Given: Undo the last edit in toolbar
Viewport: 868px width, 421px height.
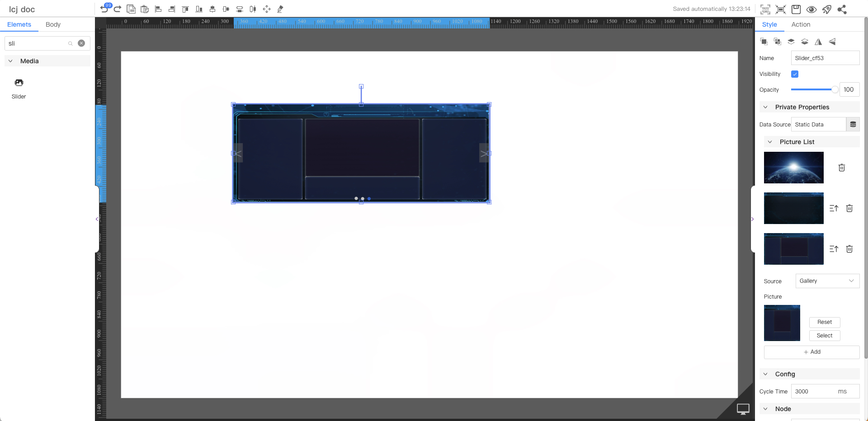Looking at the screenshot, I should (104, 9).
